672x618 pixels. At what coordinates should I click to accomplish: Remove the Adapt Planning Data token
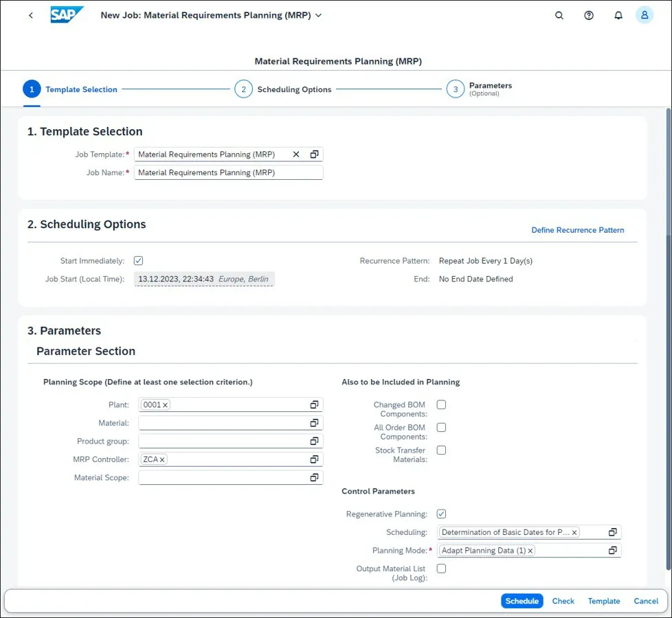(x=530, y=551)
